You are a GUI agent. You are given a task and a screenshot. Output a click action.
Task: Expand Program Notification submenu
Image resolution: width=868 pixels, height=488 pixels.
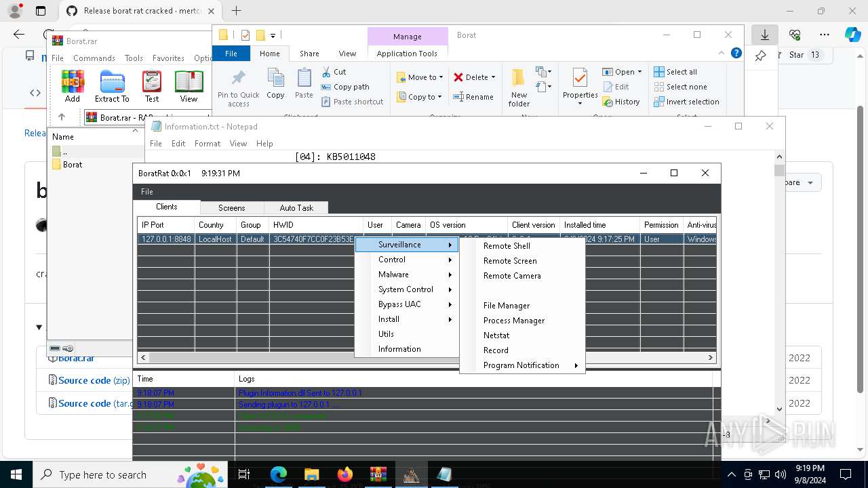(x=522, y=365)
